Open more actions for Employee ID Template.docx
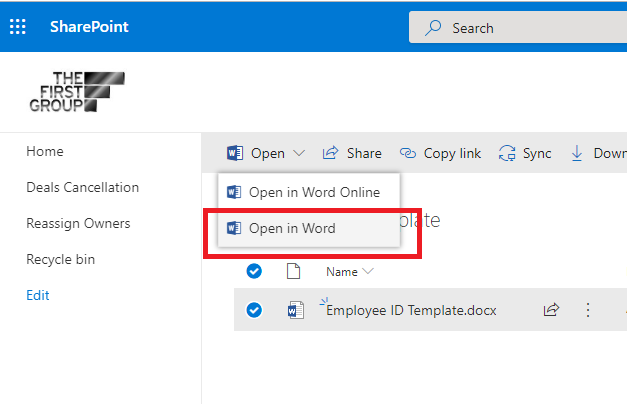The width and height of the screenshot is (627, 404). coord(588,310)
